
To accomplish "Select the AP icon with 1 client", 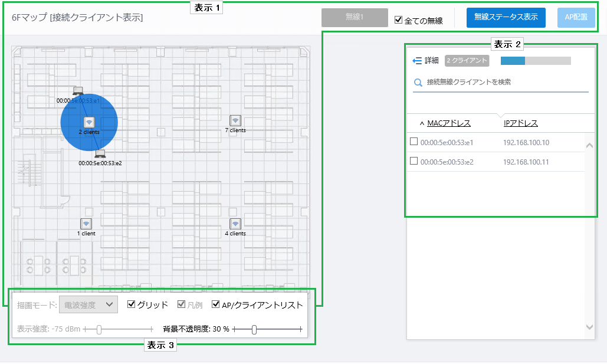I will 86,224.
